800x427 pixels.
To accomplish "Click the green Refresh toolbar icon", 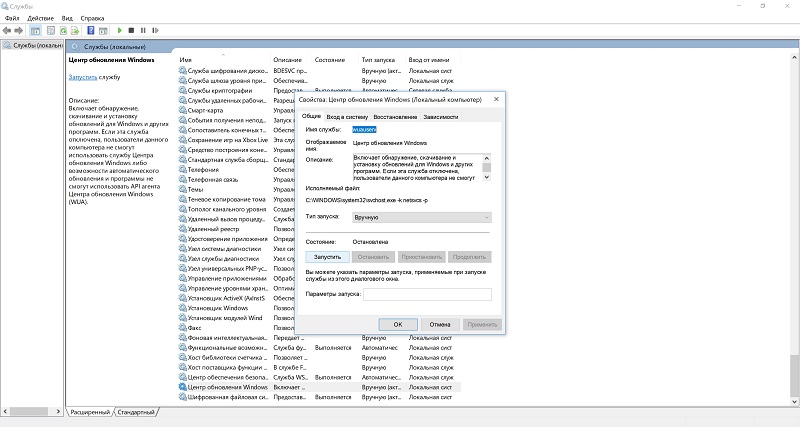I will pos(63,31).
